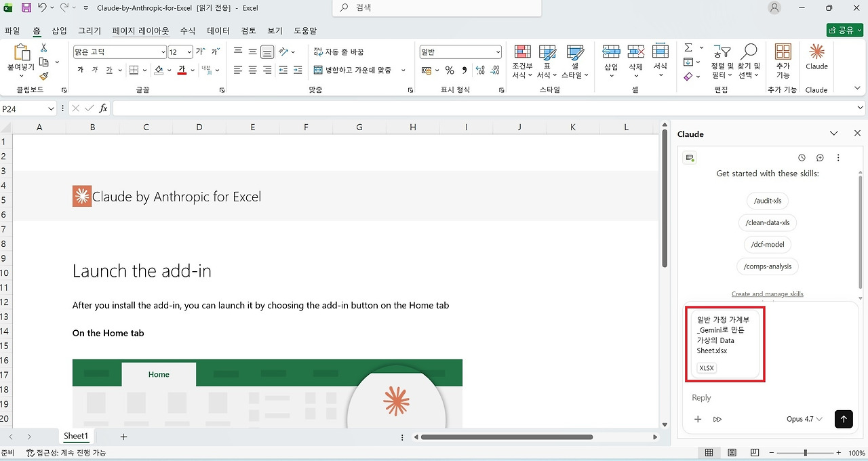Open the 맑은 고딕 font name dropdown
This screenshot has width=868, height=461.
[163, 52]
